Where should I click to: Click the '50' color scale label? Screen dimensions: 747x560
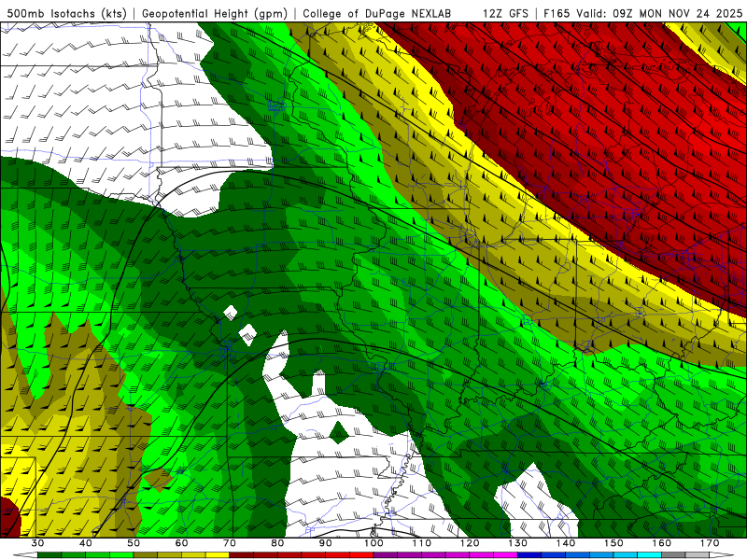pos(134,543)
